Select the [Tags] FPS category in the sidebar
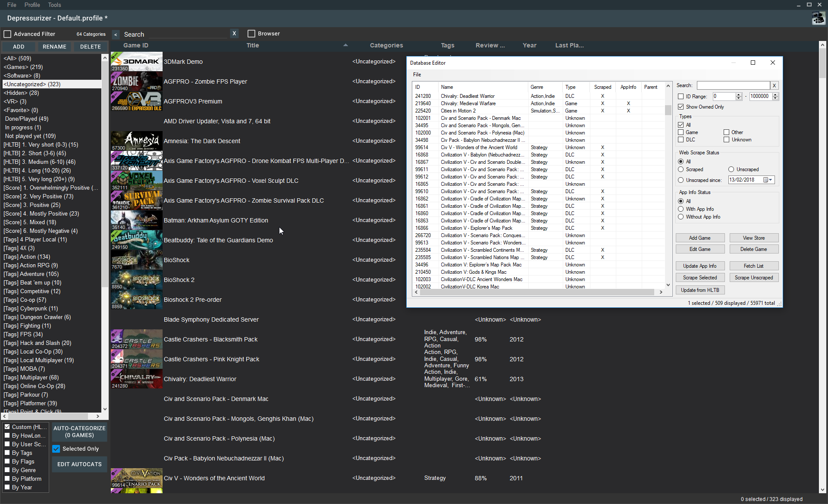The height and width of the screenshot is (504, 828). coord(23,334)
